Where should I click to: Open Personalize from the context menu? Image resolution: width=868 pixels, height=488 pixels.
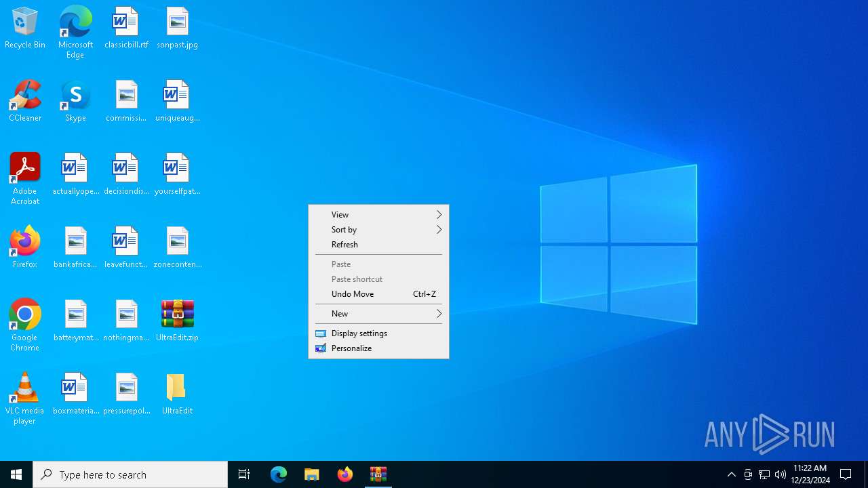pyautogui.click(x=378, y=348)
